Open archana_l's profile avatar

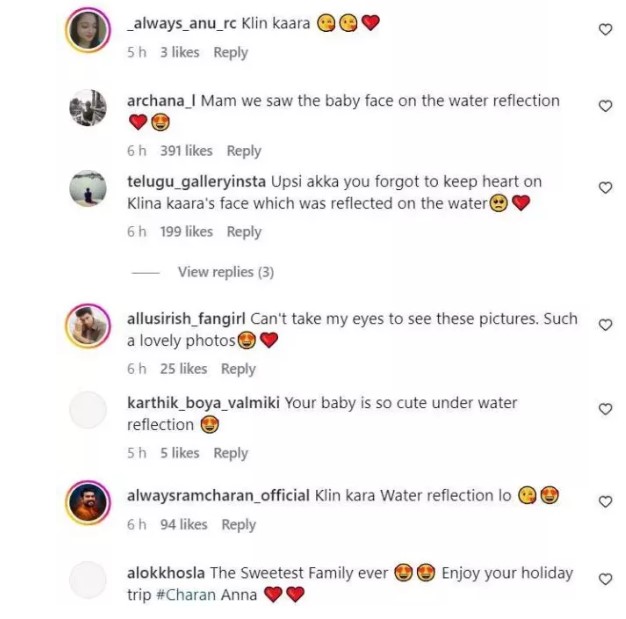[x=88, y=108]
